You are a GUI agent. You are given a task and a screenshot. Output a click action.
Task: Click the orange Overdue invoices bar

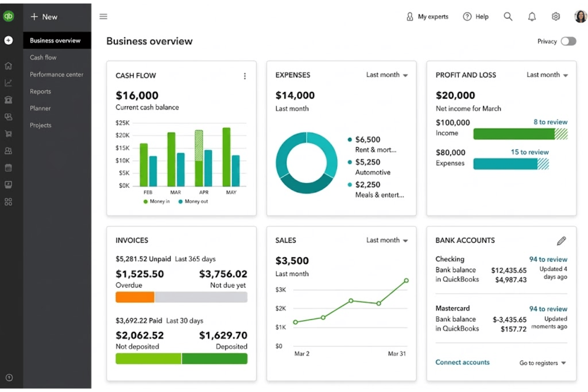(135, 297)
